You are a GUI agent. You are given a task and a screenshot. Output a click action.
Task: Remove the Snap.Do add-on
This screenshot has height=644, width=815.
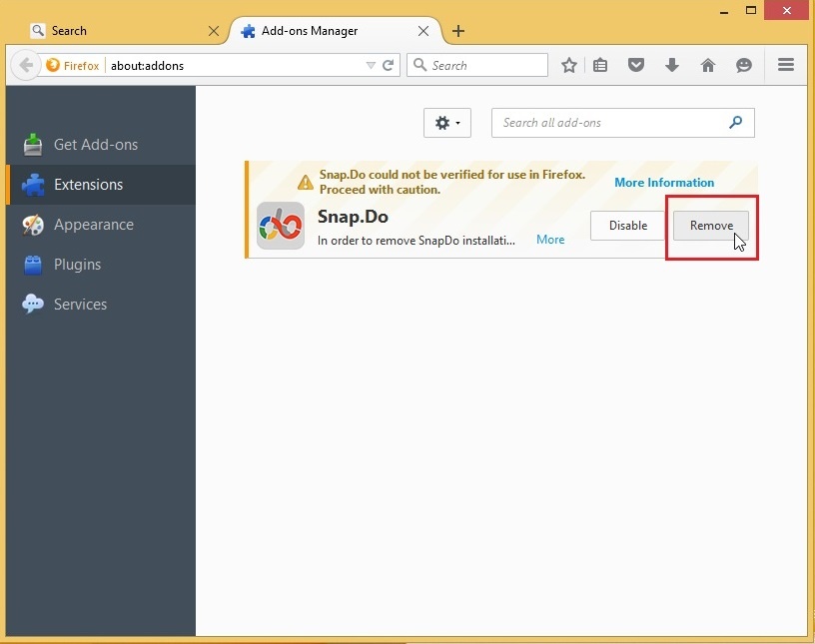[x=710, y=226]
